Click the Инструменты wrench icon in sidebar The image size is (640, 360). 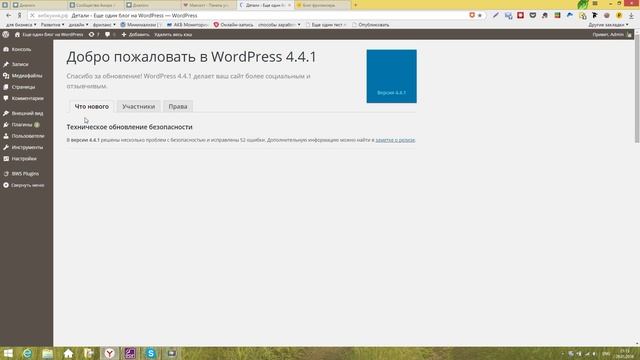pyautogui.click(x=6, y=147)
